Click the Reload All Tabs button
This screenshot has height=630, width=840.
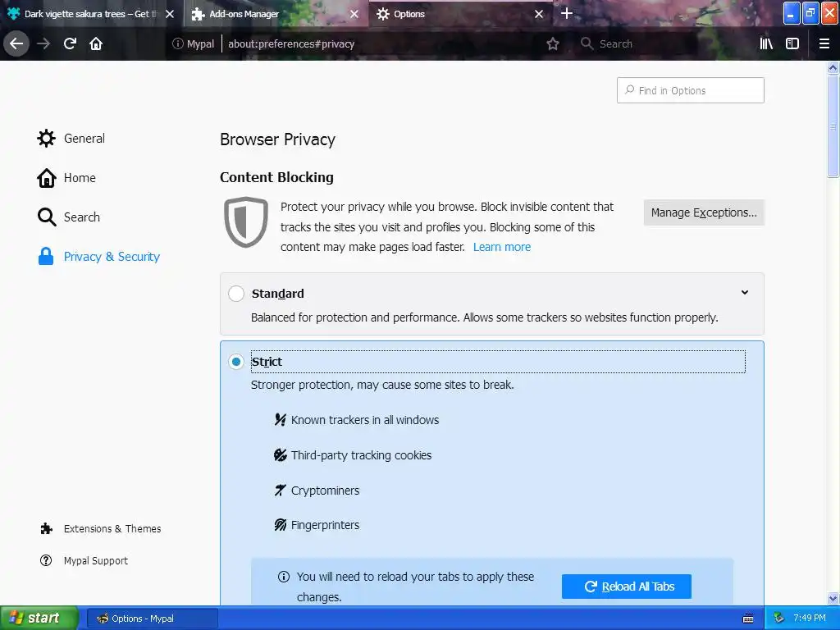click(x=627, y=587)
